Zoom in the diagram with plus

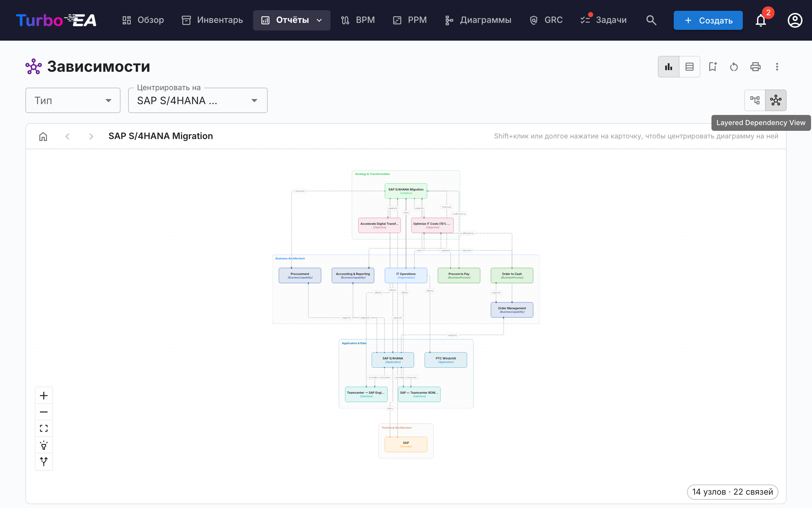[44, 396]
